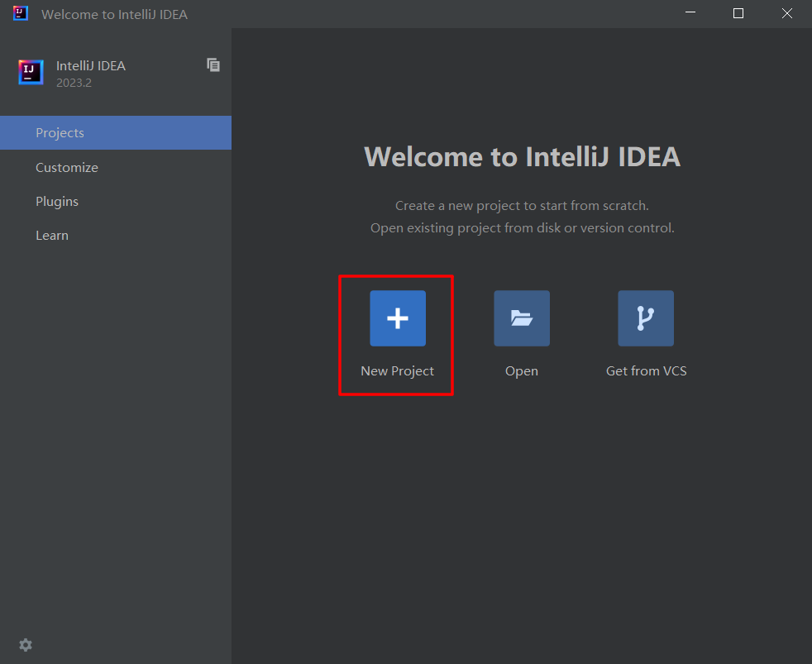This screenshot has width=812, height=664.
Task: Click the Welcome to IntelliJ IDEA heading
Action: tap(522, 157)
